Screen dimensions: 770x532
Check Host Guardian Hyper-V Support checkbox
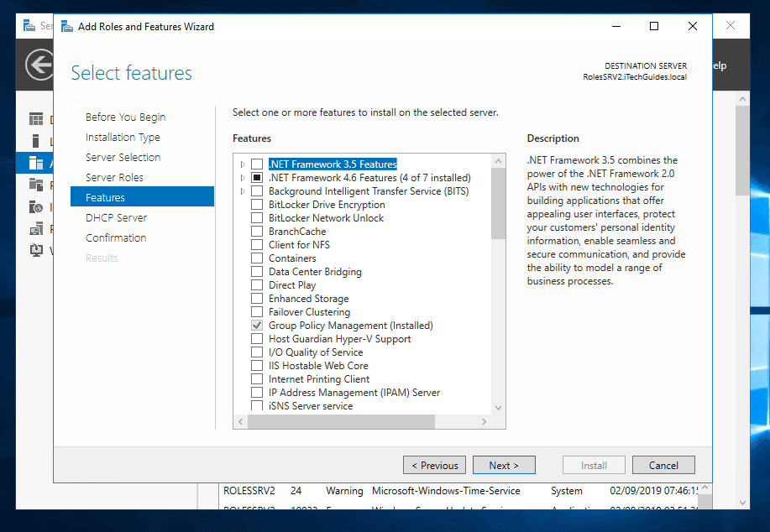[x=257, y=339]
